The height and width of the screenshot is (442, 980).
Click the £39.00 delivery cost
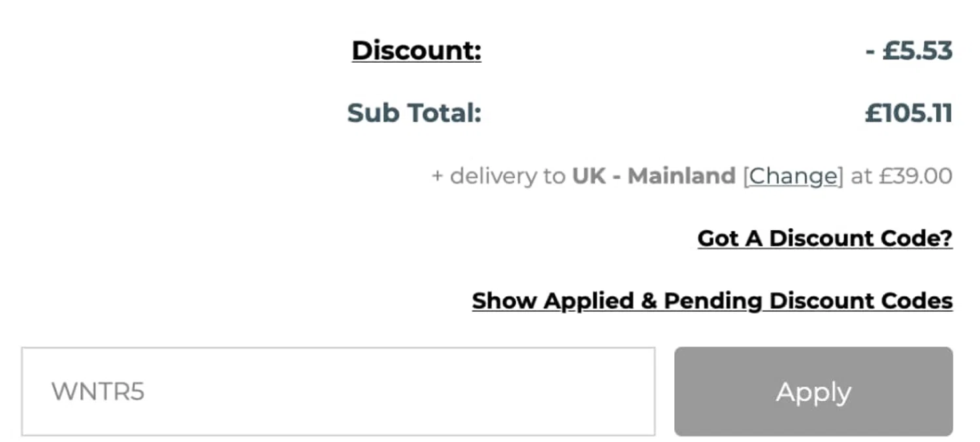coord(915,176)
